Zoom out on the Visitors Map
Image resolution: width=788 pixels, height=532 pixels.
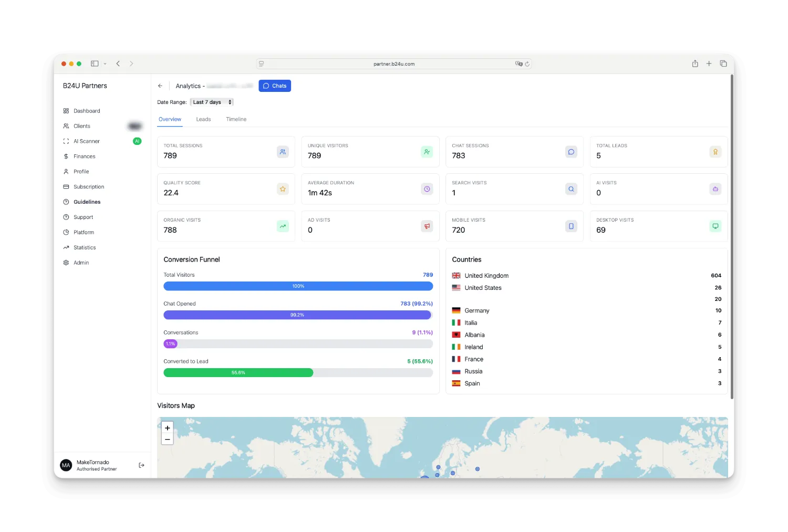coord(168,440)
